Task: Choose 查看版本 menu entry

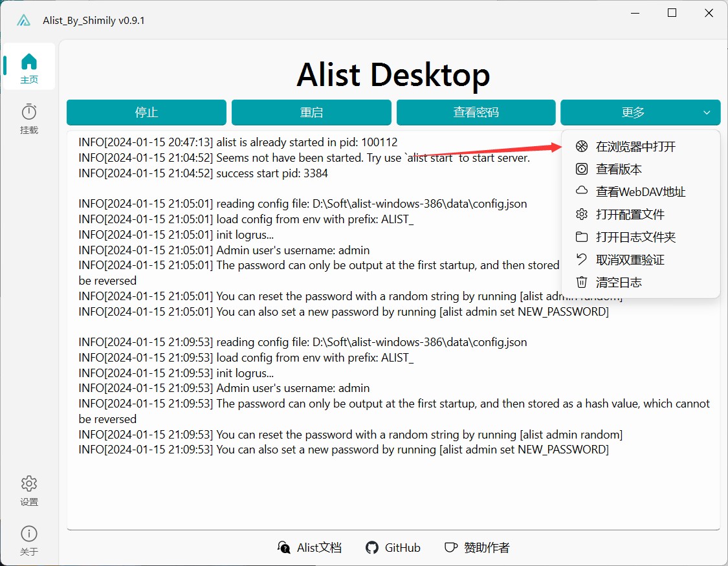Action: [x=619, y=169]
